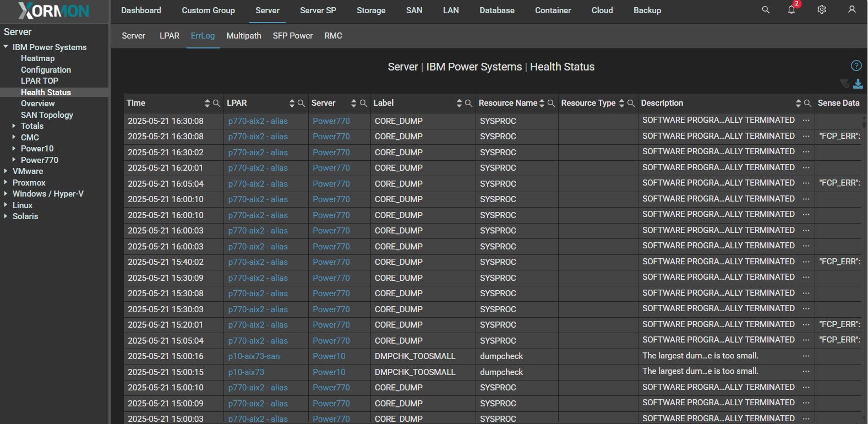Open the Database top menu
Image resolution: width=868 pixels, height=424 pixels.
tap(497, 10)
